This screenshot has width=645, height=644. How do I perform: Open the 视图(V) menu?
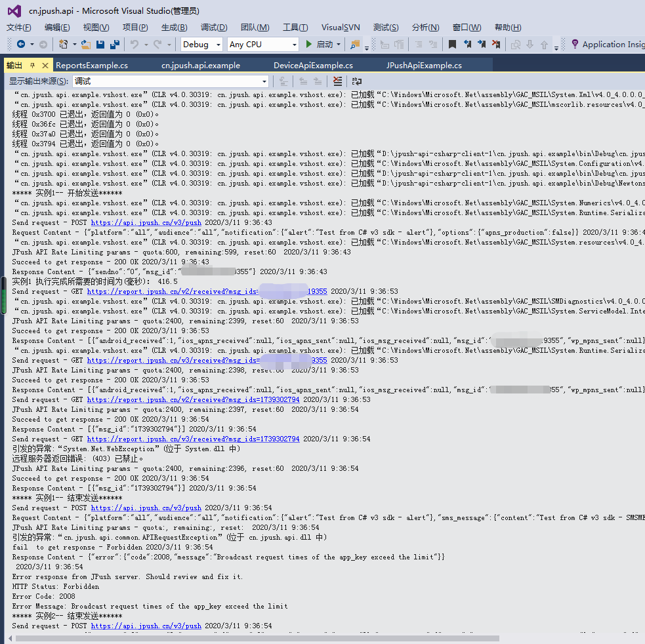point(96,27)
